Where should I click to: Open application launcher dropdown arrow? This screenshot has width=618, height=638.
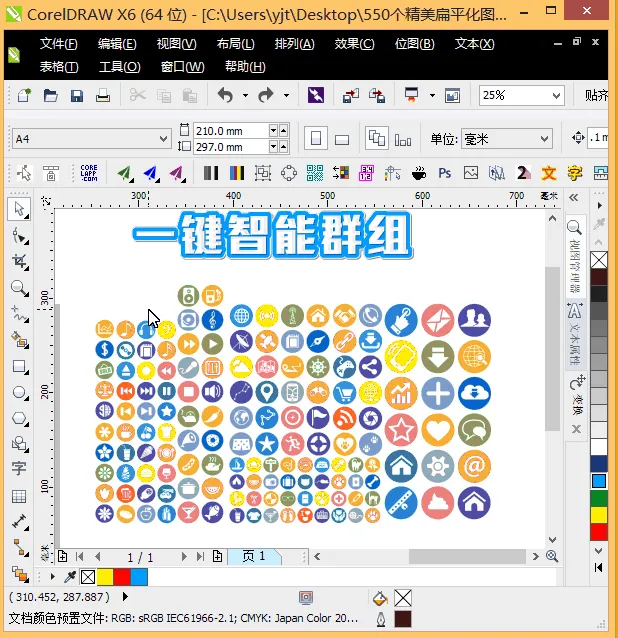[432, 96]
